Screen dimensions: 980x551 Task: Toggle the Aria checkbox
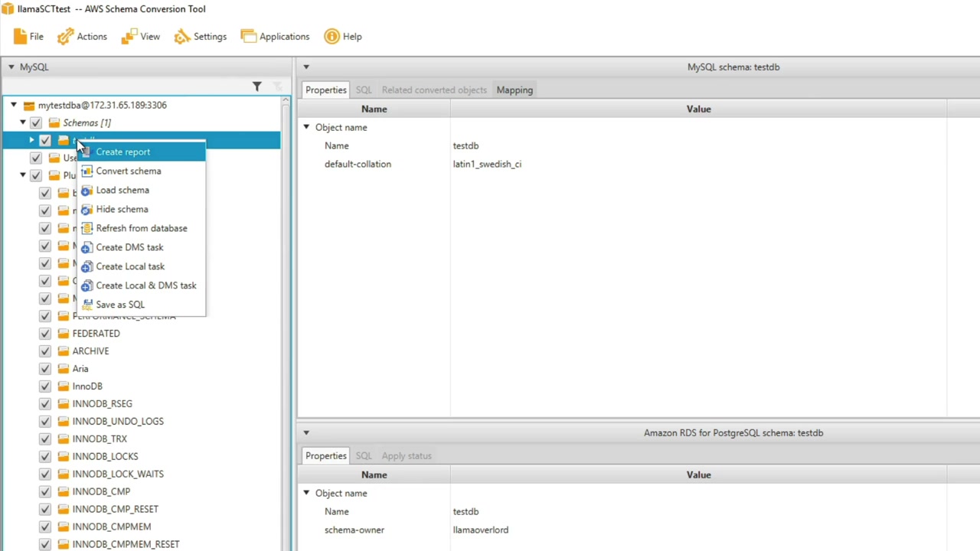(45, 369)
